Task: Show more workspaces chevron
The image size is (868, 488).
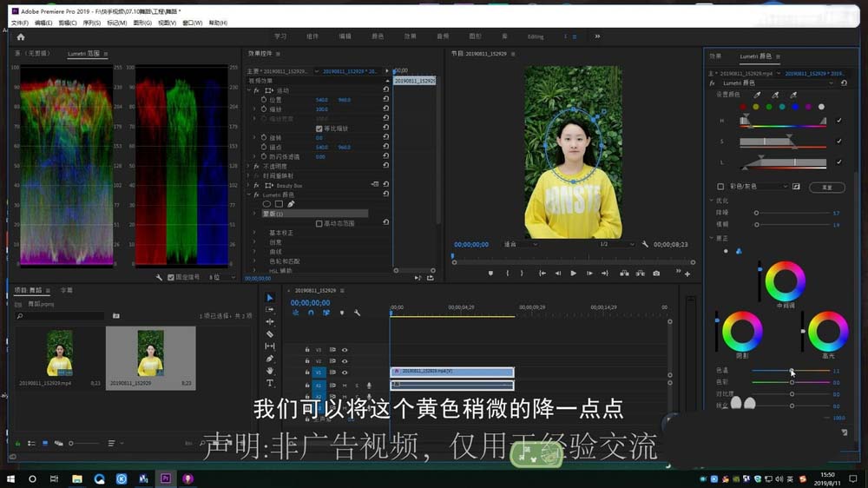Action: click(597, 36)
